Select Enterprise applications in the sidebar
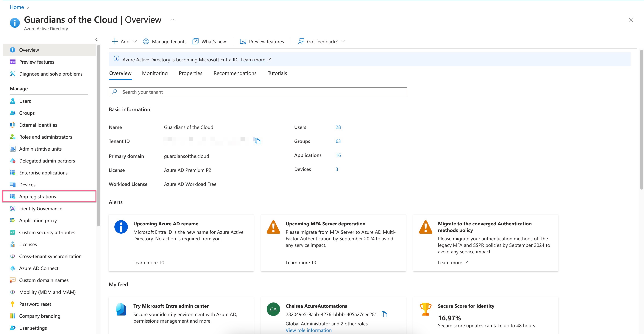This screenshot has width=644, height=334. (x=43, y=172)
